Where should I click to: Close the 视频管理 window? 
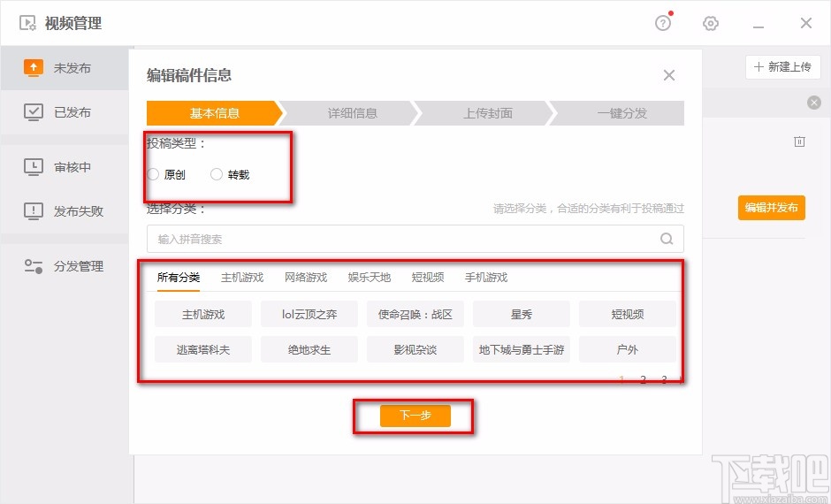(806, 23)
